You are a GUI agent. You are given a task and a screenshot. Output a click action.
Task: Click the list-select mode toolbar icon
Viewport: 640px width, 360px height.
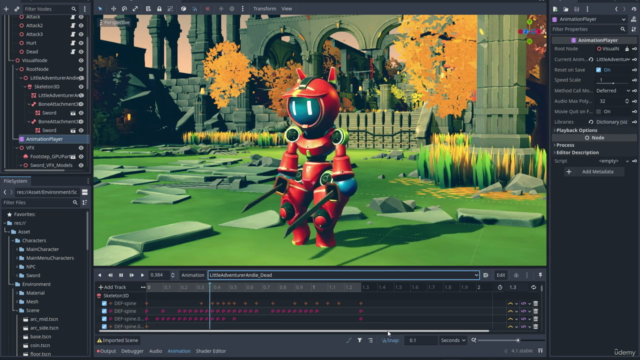(x=148, y=9)
